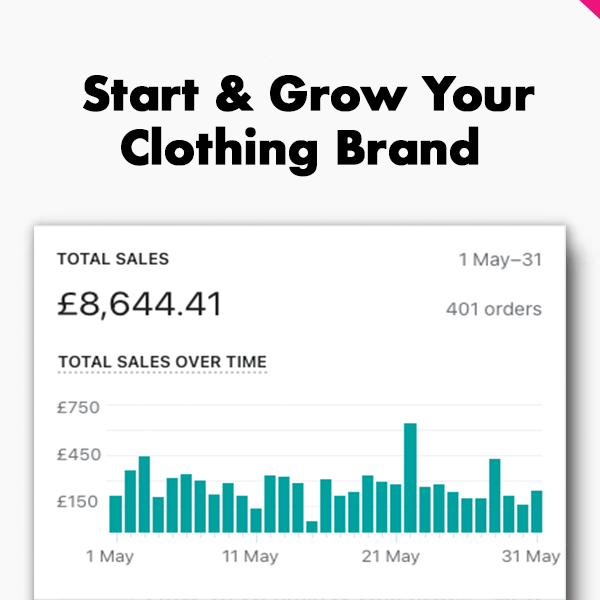Click the TOTAL SALES label
The height and width of the screenshot is (600, 600).
[x=112, y=259]
